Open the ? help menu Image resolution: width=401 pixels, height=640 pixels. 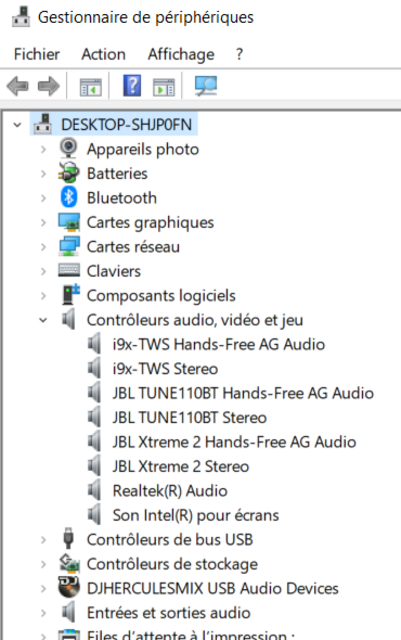click(x=239, y=54)
